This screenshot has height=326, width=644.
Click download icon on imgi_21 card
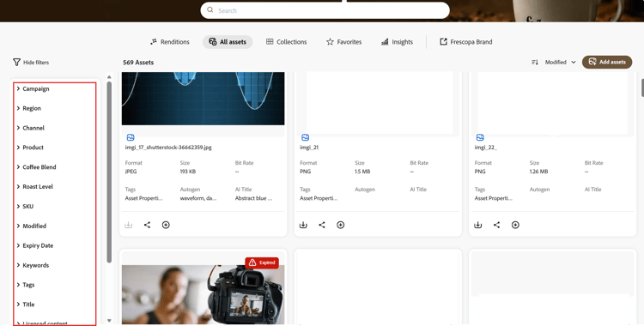(x=303, y=225)
